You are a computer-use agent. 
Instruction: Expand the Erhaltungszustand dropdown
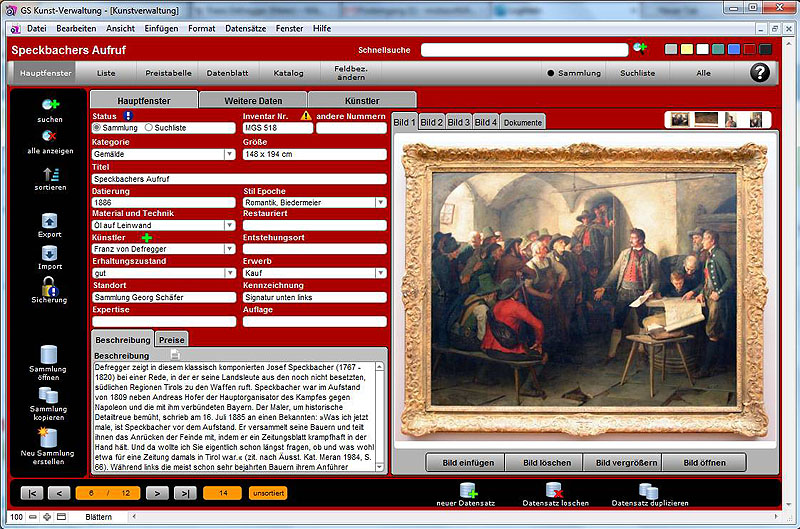[229, 273]
